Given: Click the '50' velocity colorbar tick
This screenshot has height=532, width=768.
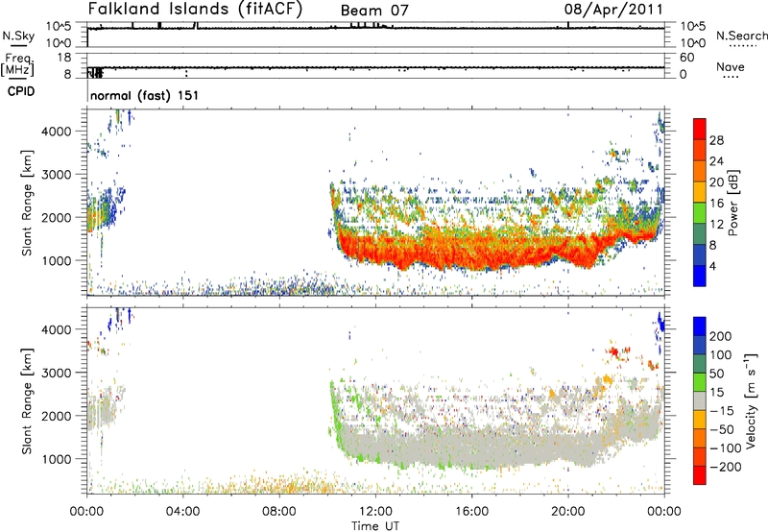Looking at the screenshot, I should pyautogui.click(x=717, y=374).
